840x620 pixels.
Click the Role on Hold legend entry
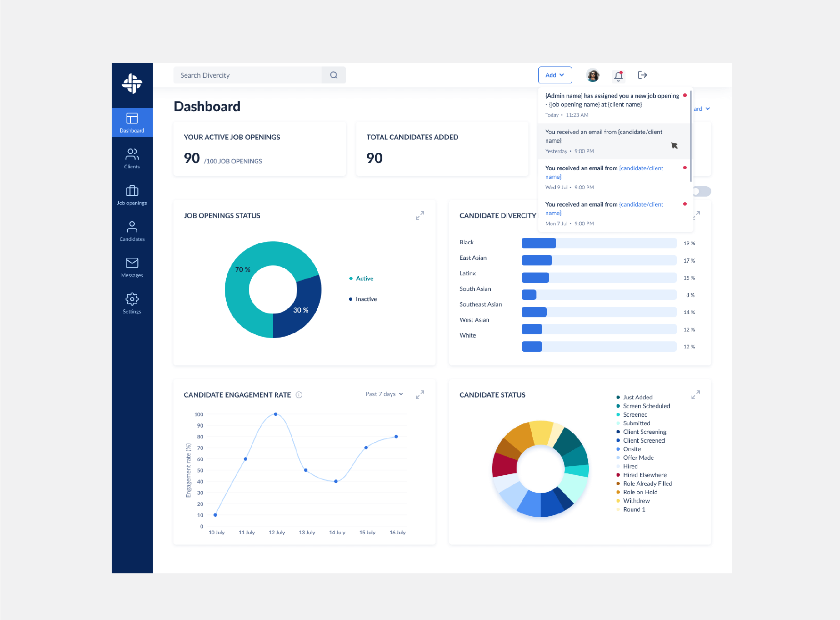pyautogui.click(x=637, y=492)
